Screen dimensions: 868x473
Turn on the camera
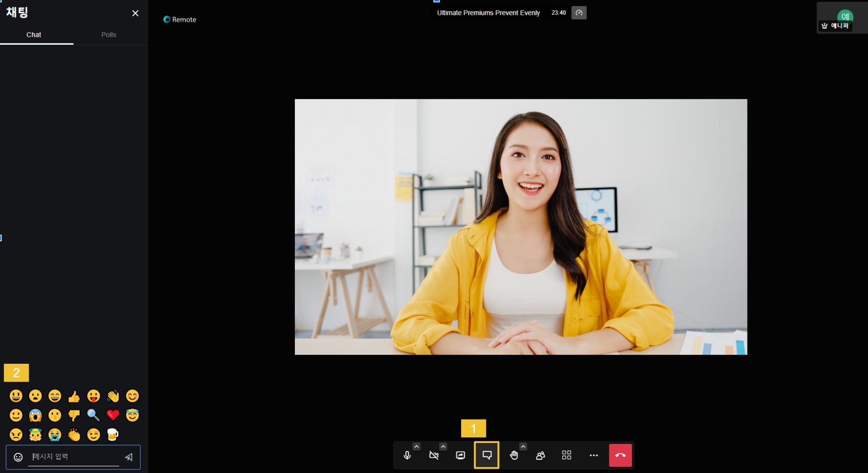434,455
